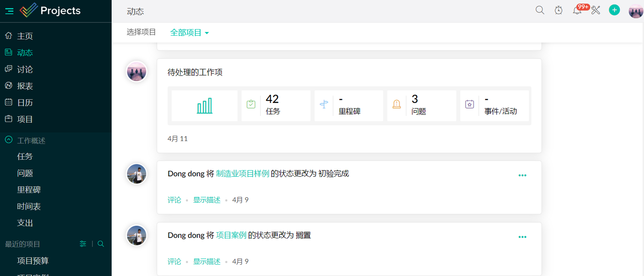Open the timer stopwatch icon
Image resolution: width=644 pixels, height=276 pixels.
click(558, 10)
